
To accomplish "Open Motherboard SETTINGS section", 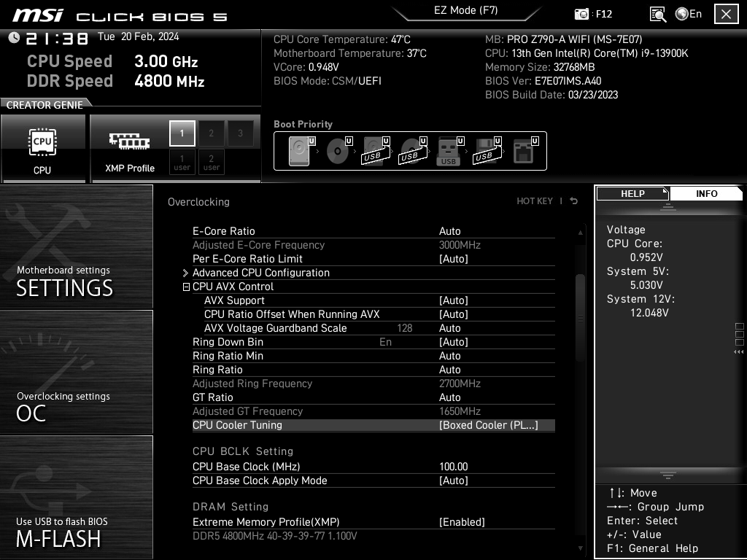I will pyautogui.click(x=76, y=246).
